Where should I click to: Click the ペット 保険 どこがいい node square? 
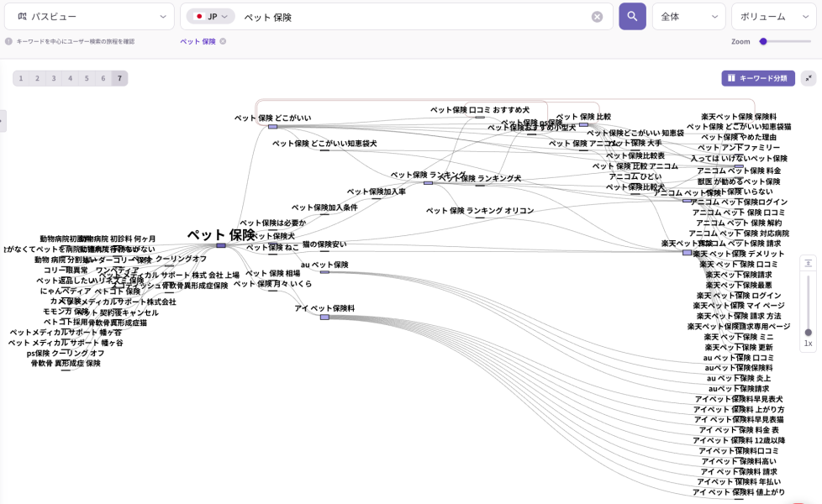tap(272, 127)
